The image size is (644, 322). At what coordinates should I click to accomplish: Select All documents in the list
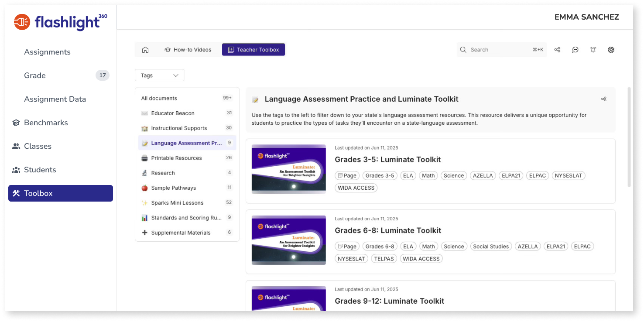click(187, 98)
